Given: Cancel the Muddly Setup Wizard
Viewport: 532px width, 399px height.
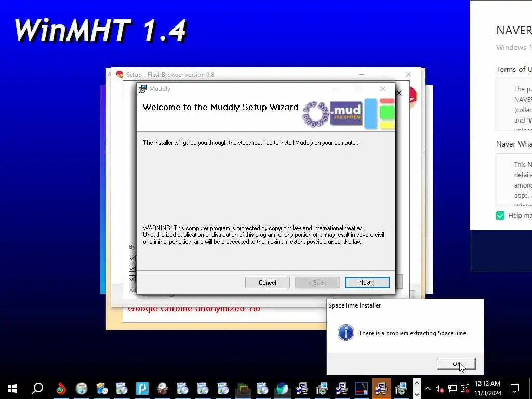Looking at the screenshot, I should [x=268, y=283].
